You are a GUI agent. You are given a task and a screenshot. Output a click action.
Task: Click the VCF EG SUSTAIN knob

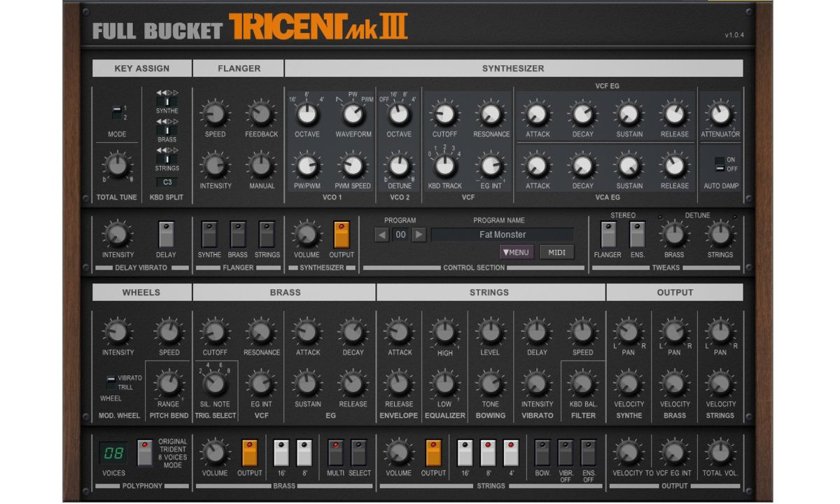pyautogui.click(x=629, y=113)
